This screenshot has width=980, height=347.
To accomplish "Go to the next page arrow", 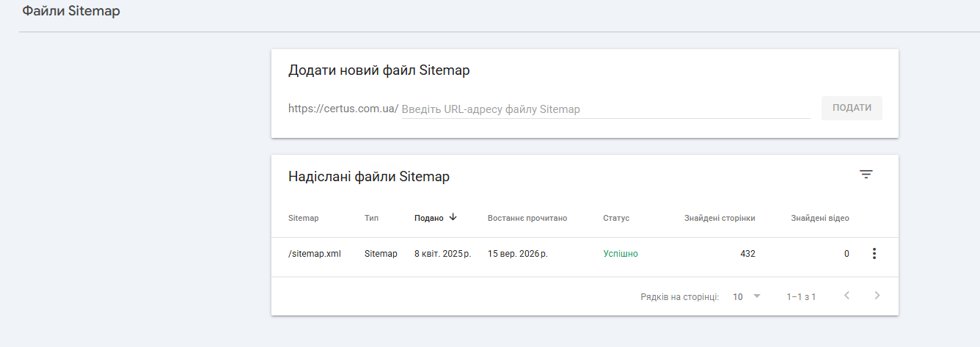I will 877,296.
